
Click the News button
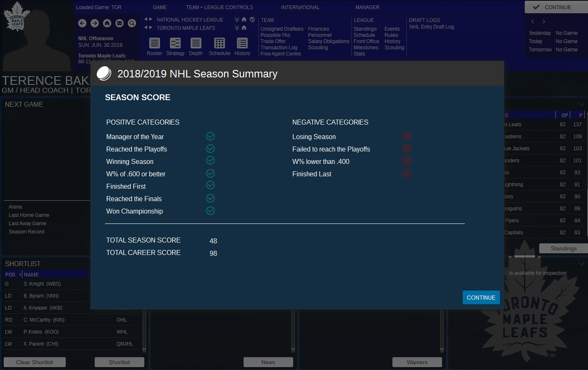(268, 362)
